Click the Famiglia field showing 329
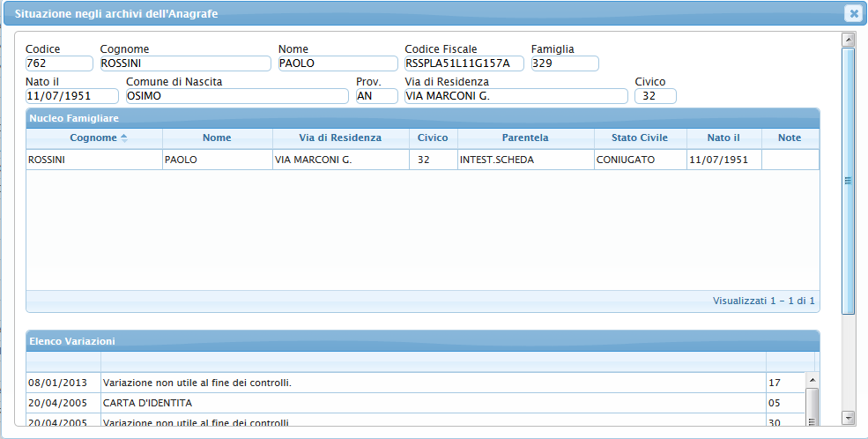 coord(564,63)
